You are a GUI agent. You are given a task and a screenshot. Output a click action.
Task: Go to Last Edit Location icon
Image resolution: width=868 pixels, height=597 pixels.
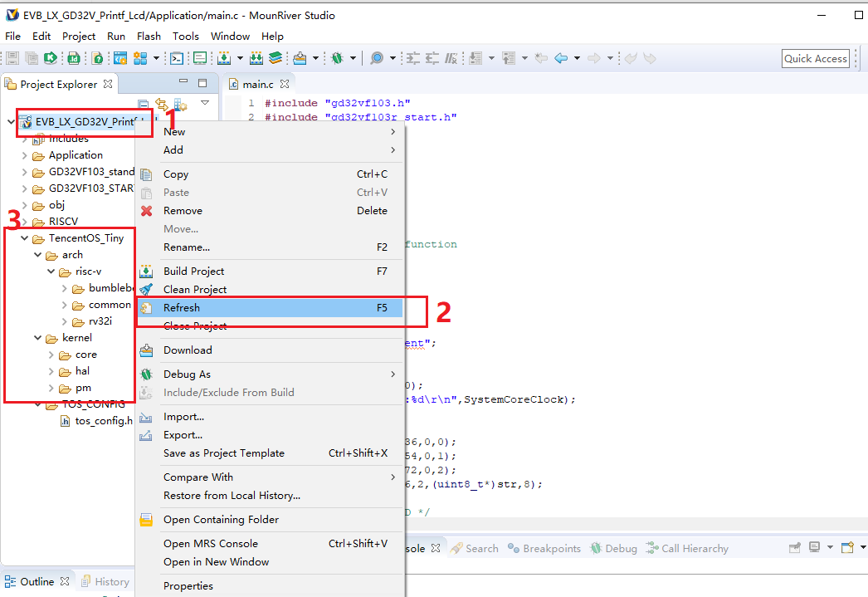[541, 58]
